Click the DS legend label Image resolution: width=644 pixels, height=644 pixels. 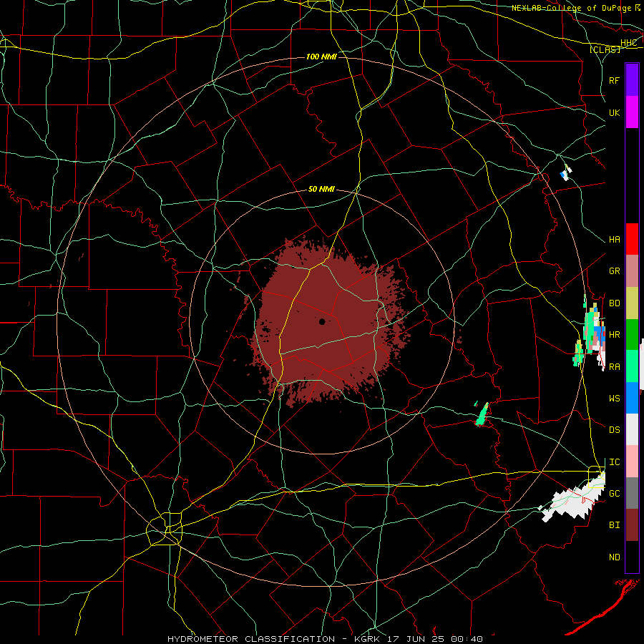pos(614,430)
